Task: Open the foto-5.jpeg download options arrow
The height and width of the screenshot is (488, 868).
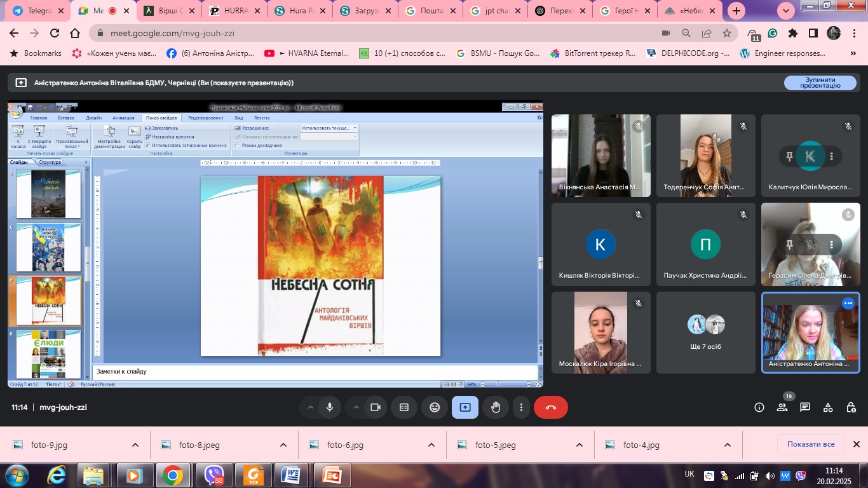Action: (x=580, y=445)
